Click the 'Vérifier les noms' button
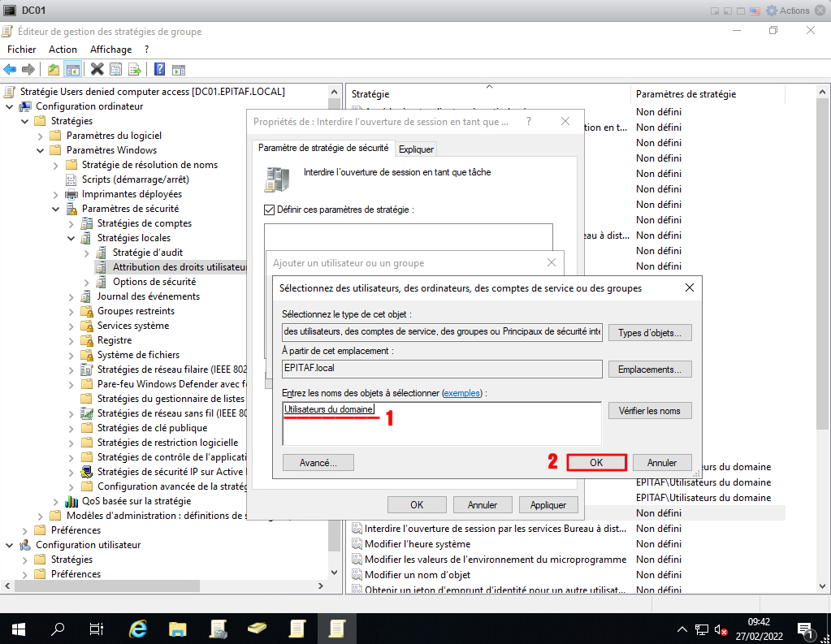Image resolution: width=831 pixels, height=644 pixels. coord(649,411)
